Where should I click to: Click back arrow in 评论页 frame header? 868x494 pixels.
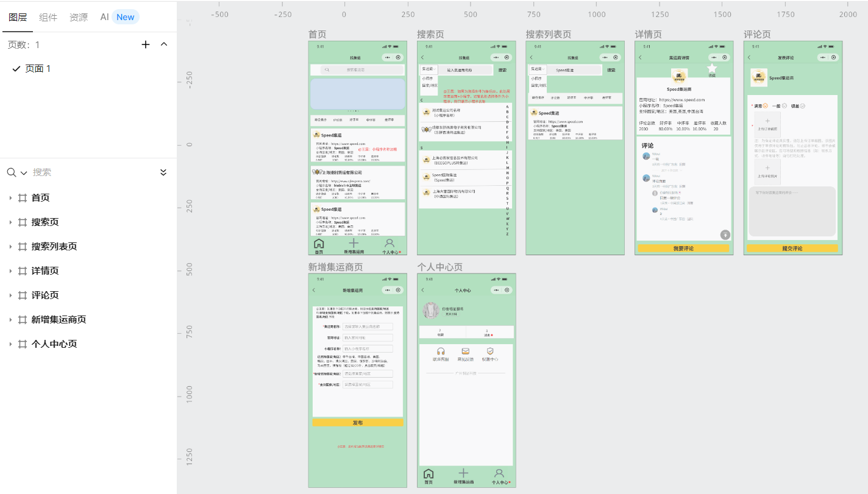pyautogui.click(x=749, y=57)
